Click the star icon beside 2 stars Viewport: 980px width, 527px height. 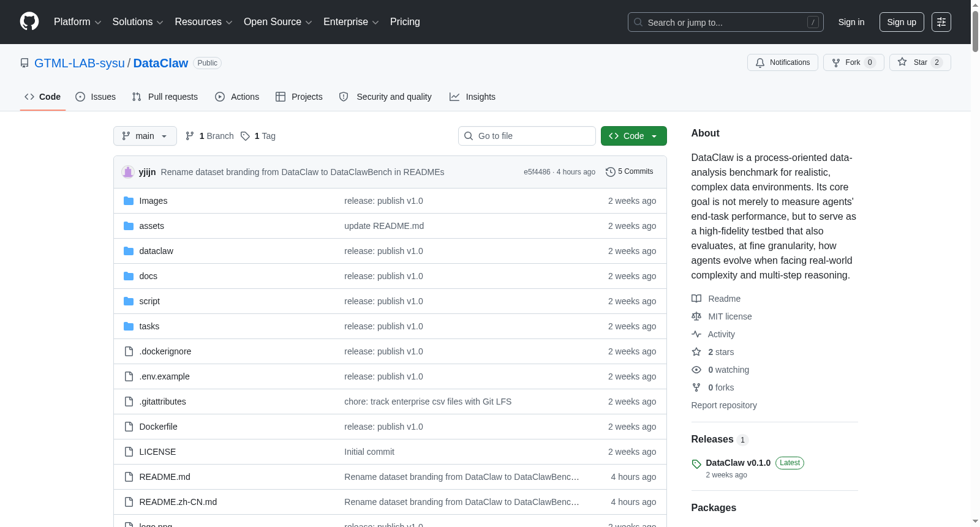click(x=696, y=352)
